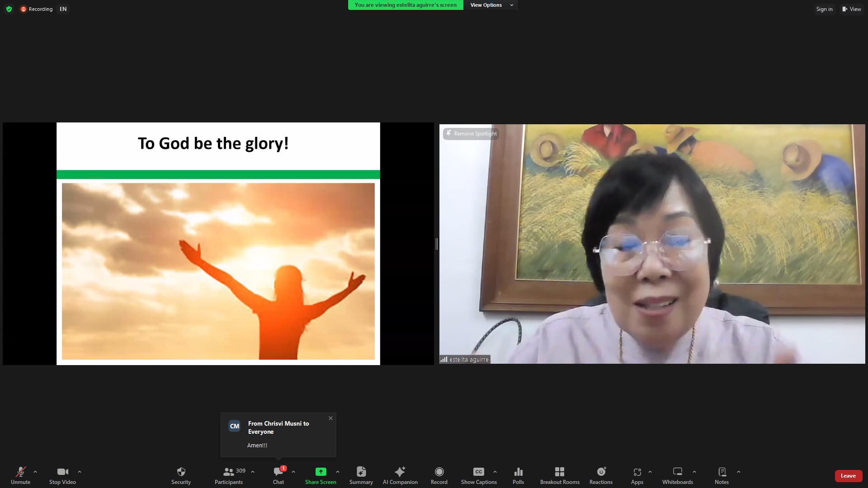Expand video options arrow beside Stop Video
This screenshot has width=868, height=488.
point(80,472)
